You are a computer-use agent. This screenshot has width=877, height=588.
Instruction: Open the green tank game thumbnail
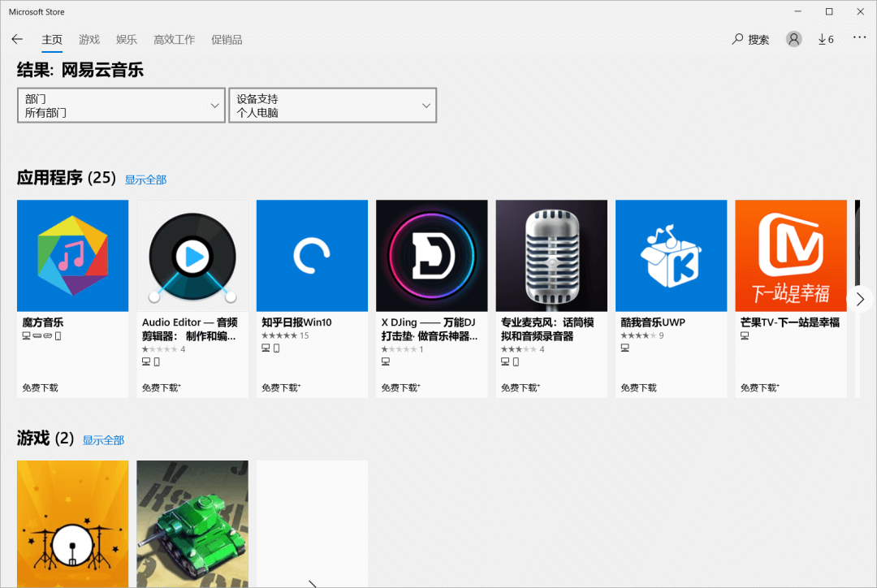pyautogui.click(x=192, y=524)
